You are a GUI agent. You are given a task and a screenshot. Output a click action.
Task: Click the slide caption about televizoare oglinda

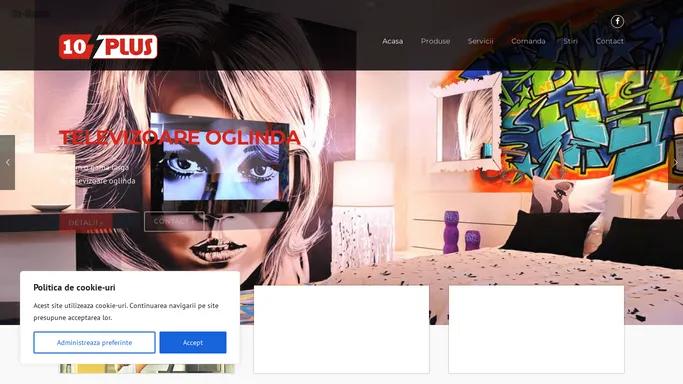coord(98,174)
